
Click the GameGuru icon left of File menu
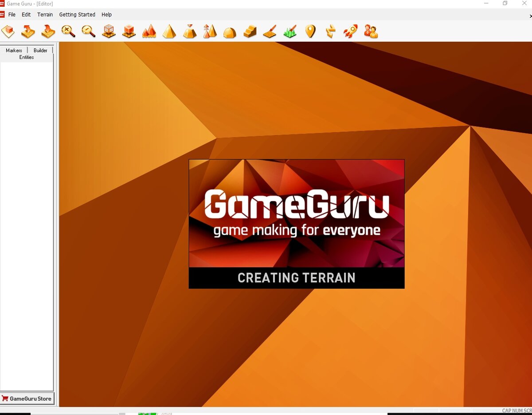(x=2, y=15)
